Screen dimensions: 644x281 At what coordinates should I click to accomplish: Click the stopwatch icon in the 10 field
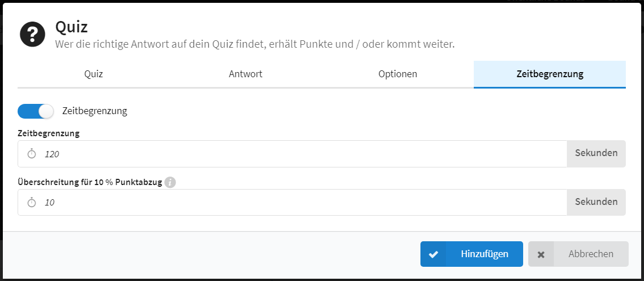click(x=32, y=202)
